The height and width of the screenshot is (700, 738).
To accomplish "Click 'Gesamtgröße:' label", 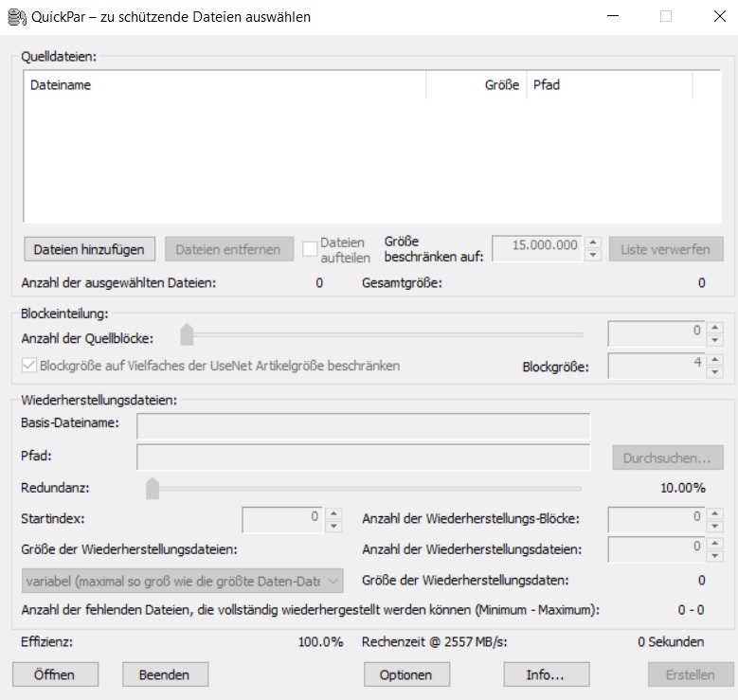I will point(402,283).
